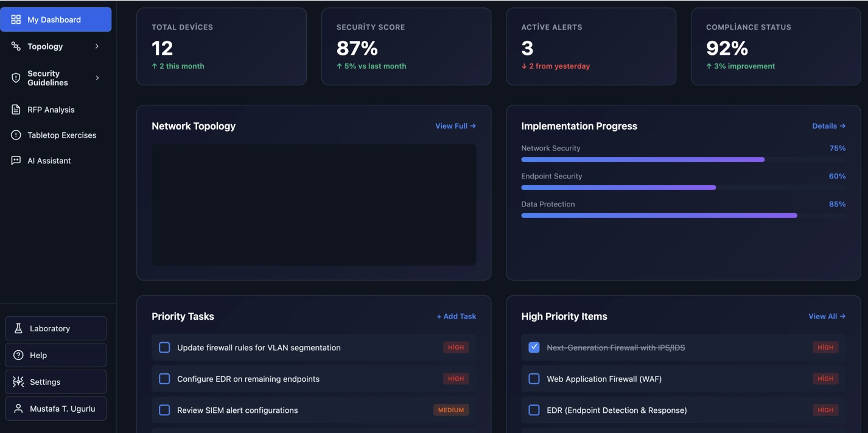The width and height of the screenshot is (868, 433).
Task: Check the Update firewall rules task checkbox
Action: [x=164, y=347]
